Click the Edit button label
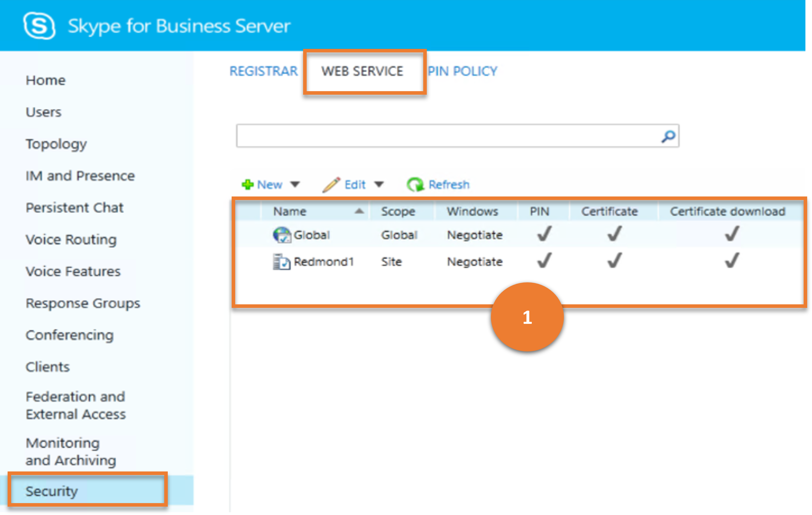Screen dimensions: 812x515 click(x=355, y=185)
